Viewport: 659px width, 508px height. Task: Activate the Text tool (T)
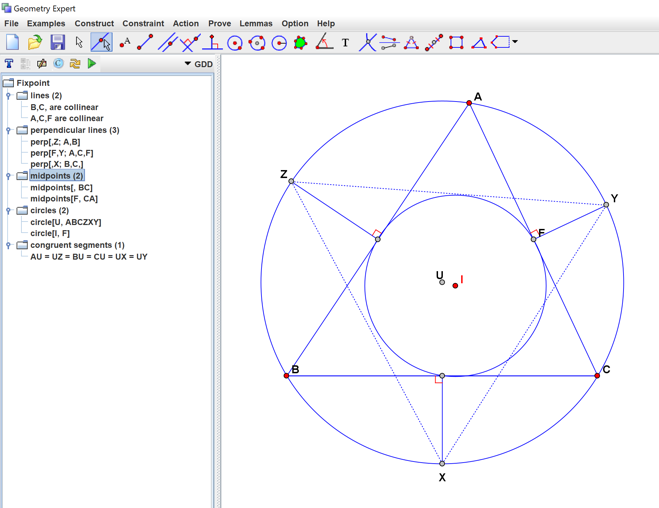click(346, 42)
